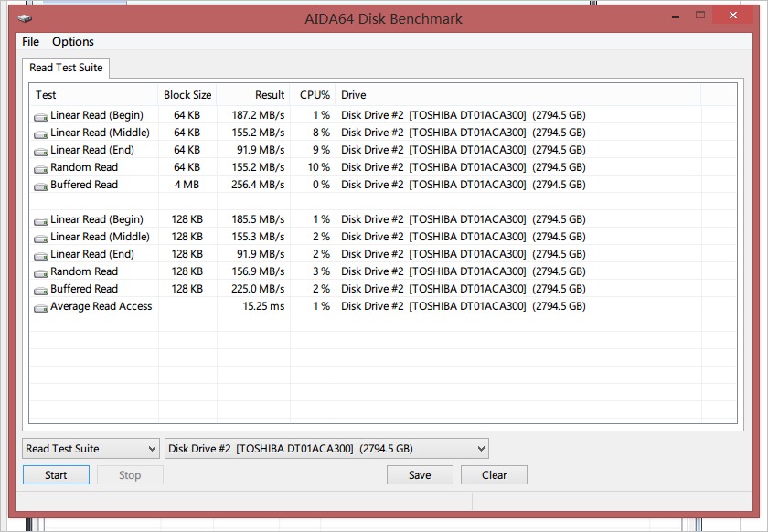
Task: Click the 9 % CPU usage cell
Action: point(321,150)
